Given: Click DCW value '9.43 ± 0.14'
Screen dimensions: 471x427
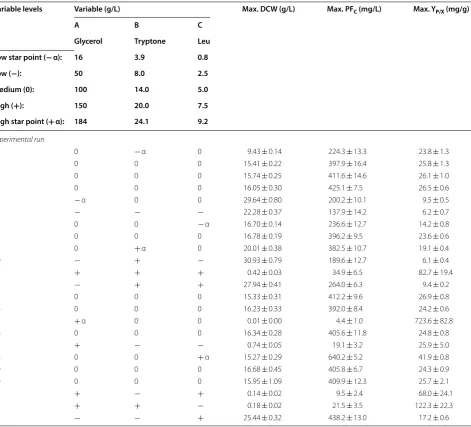Looking at the screenshot, I should (264, 152).
